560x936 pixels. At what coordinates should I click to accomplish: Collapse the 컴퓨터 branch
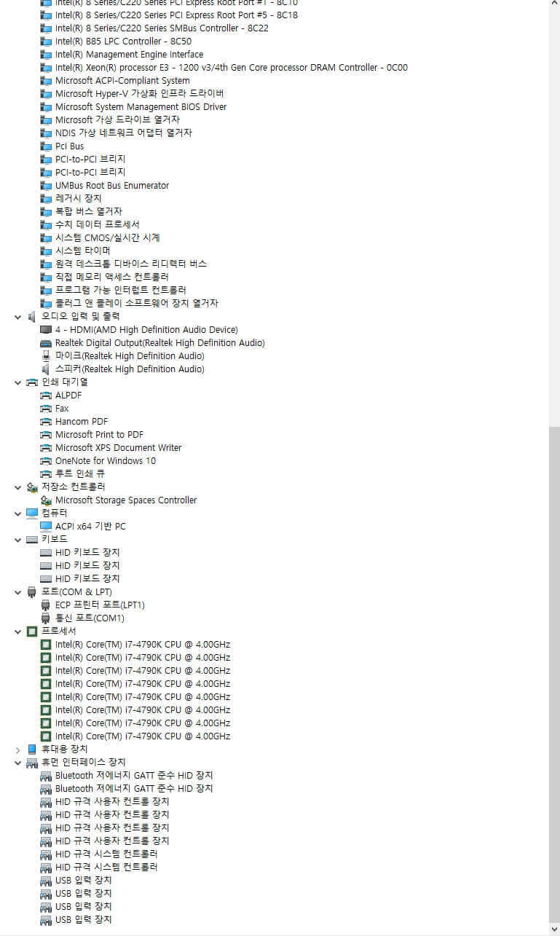18,513
